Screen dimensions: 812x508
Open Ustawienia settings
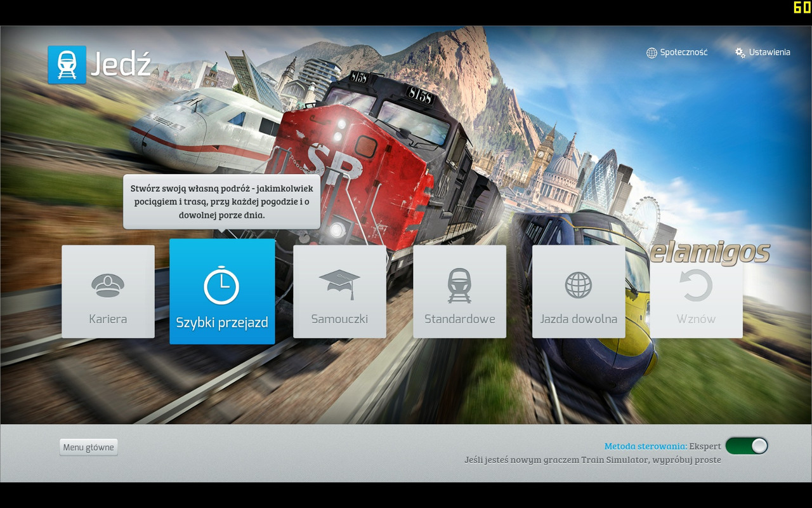[763, 53]
